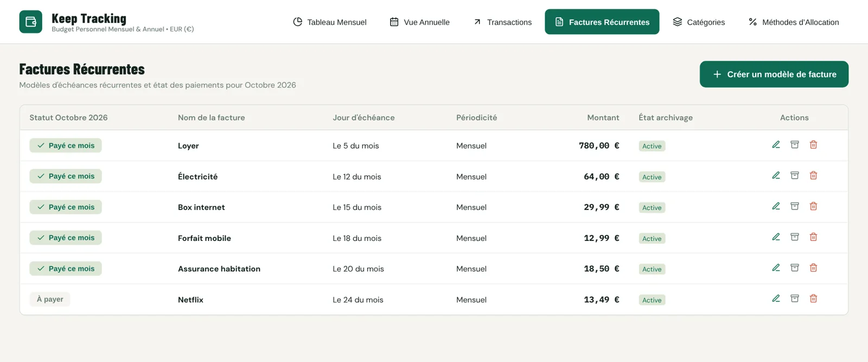
Task: Delete the Assurance habitation invoice
Action: (x=813, y=268)
